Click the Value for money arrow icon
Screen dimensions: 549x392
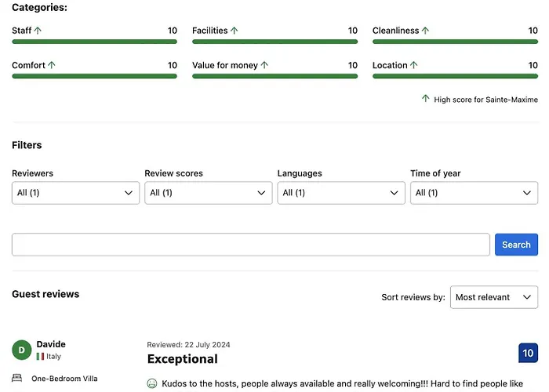pyautogui.click(x=264, y=65)
